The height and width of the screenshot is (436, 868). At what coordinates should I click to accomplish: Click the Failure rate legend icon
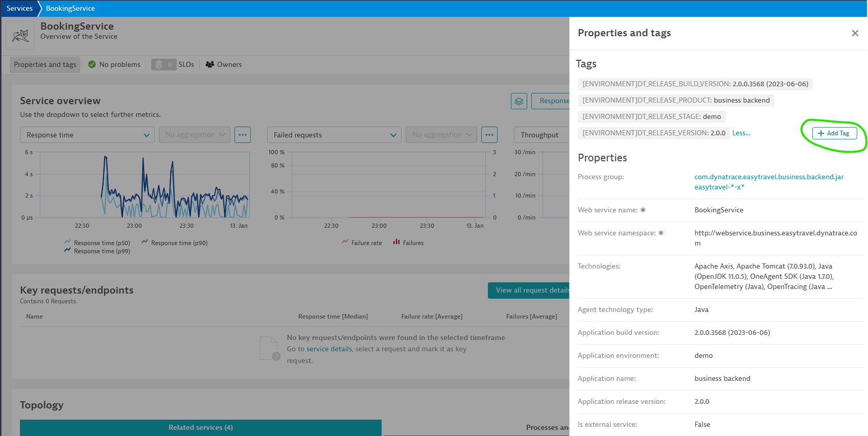coord(345,241)
